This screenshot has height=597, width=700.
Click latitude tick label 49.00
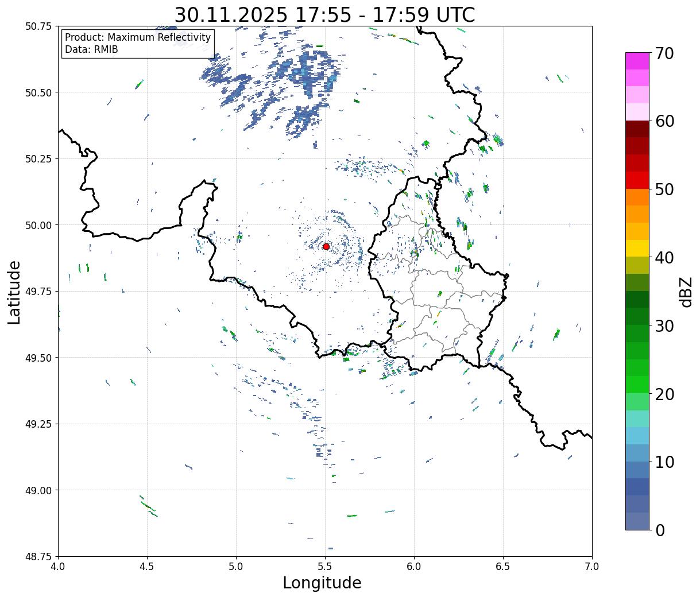click(39, 490)
